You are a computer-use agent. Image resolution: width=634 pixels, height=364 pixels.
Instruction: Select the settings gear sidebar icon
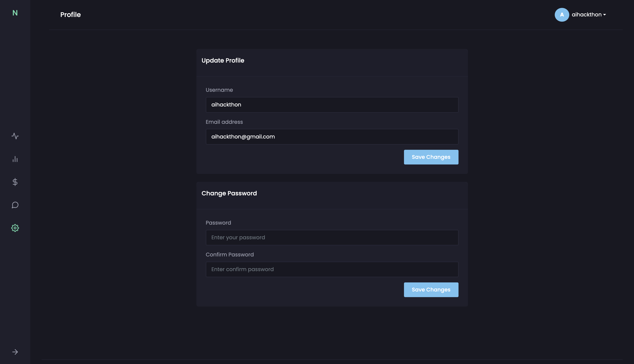[15, 228]
